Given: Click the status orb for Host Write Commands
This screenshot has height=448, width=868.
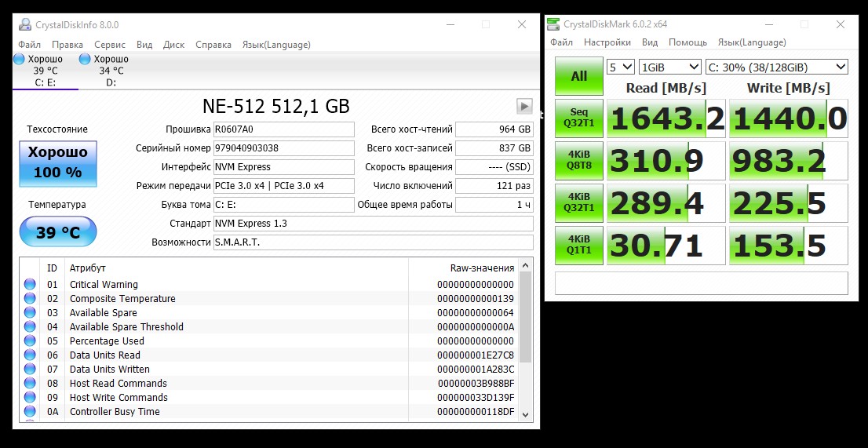Looking at the screenshot, I should point(30,397).
